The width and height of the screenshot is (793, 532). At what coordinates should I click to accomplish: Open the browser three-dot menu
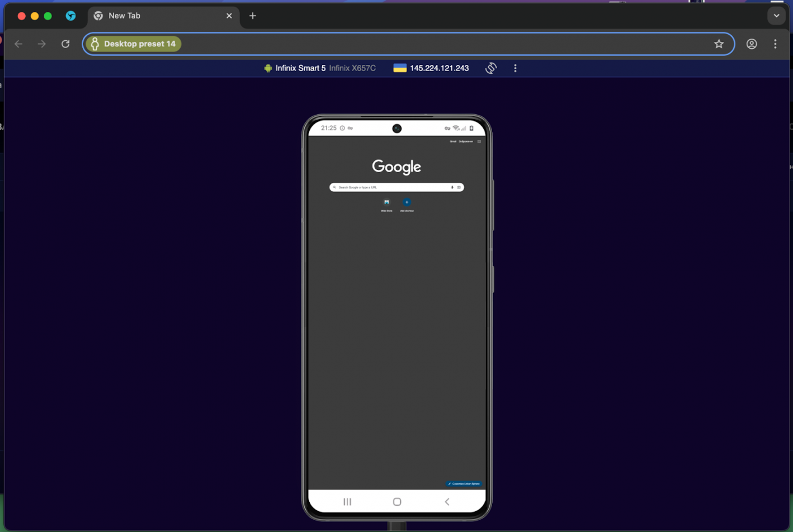coord(775,44)
